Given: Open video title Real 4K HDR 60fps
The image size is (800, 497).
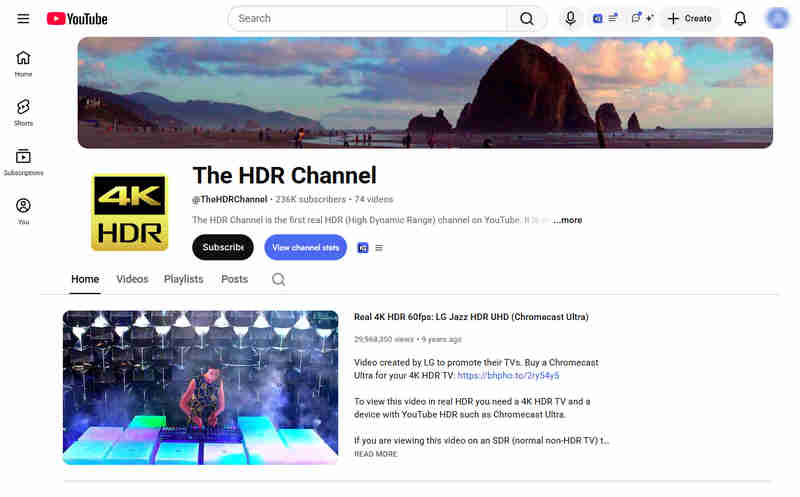Looking at the screenshot, I should (x=471, y=317).
